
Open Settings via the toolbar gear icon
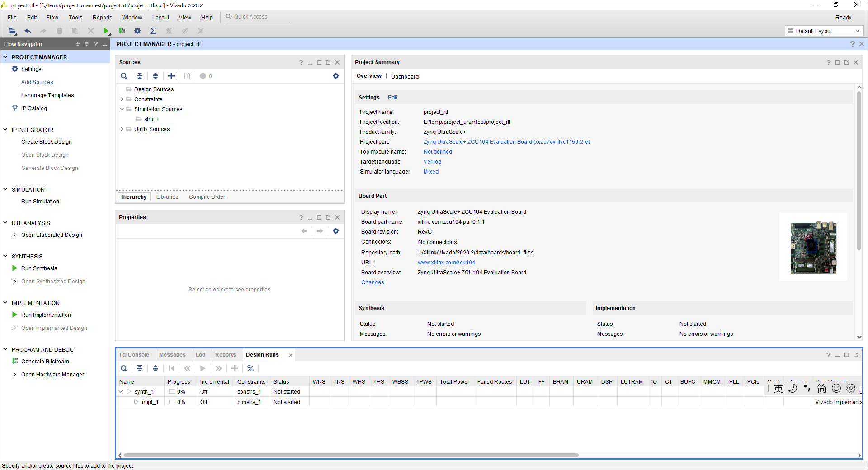click(x=137, y=31)
